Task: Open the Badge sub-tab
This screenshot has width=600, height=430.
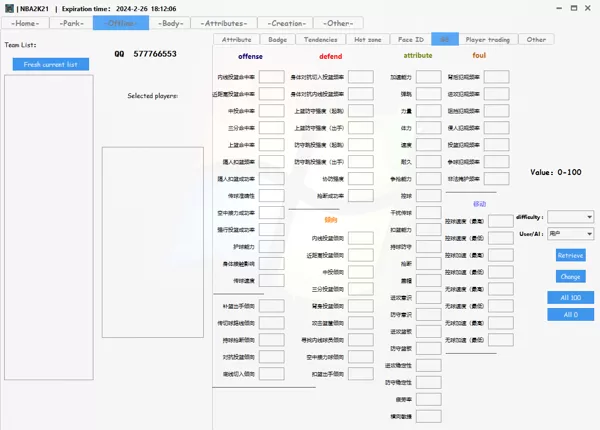Action: (x=277, y=39)
